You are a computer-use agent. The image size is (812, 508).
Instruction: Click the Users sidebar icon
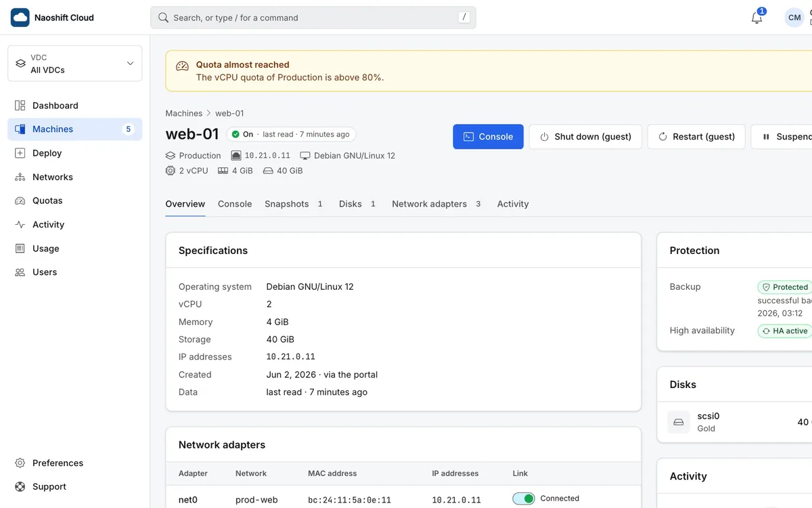pos(20,272)
